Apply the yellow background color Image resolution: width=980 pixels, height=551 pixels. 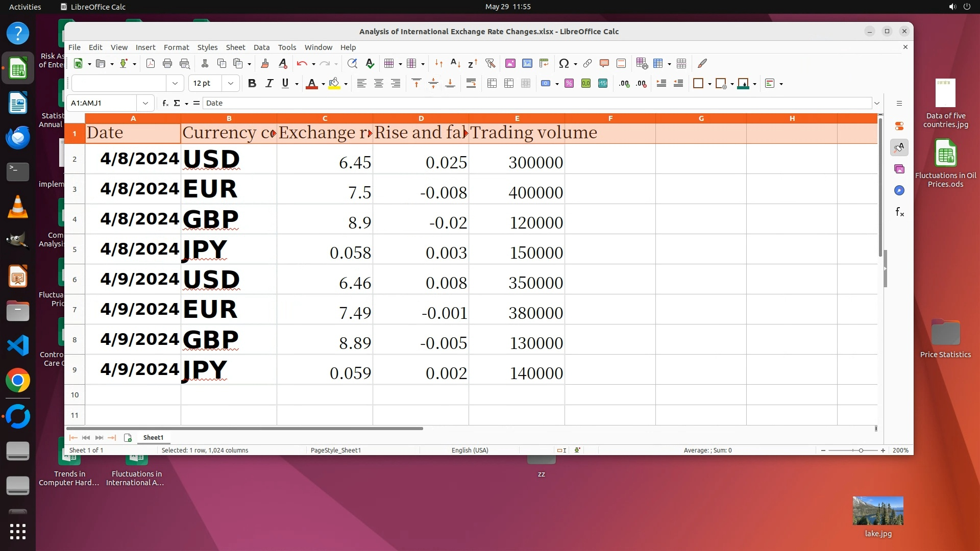pos(334,83)
